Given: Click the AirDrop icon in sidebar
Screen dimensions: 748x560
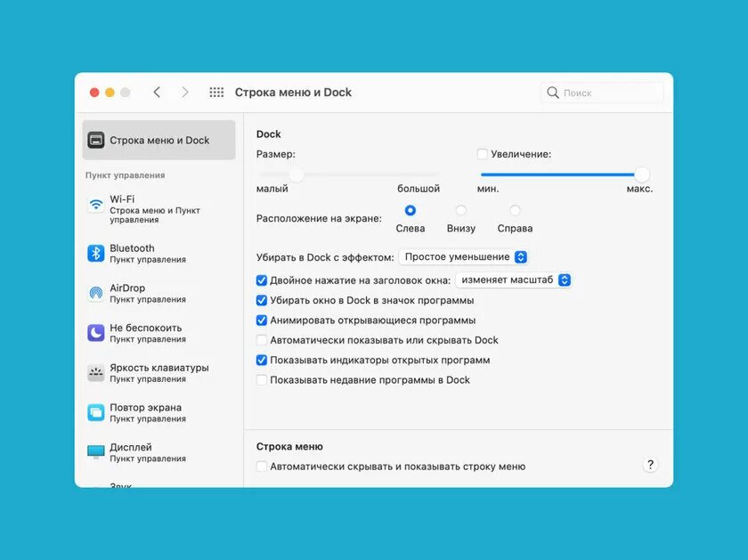Looking at the screenshot, I should tap(96, 293).
